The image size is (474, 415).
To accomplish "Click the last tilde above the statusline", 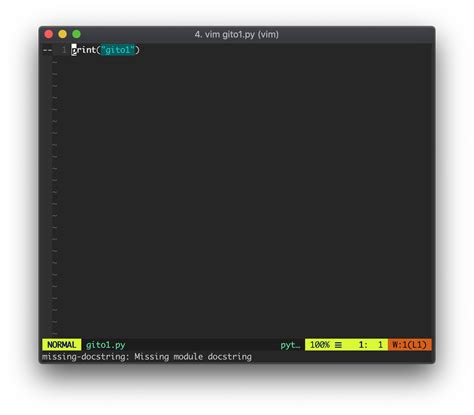I will click(x=55, y=333).
